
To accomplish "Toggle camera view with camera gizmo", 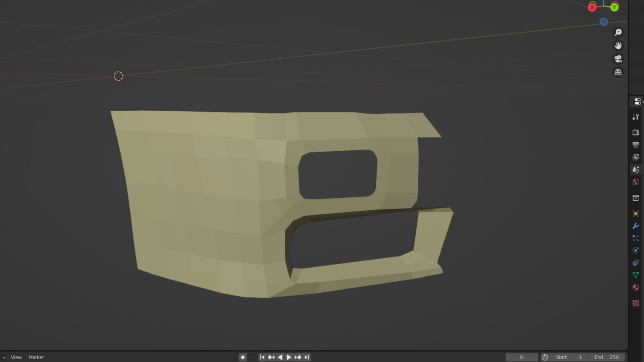I will [x=618, y=59].
